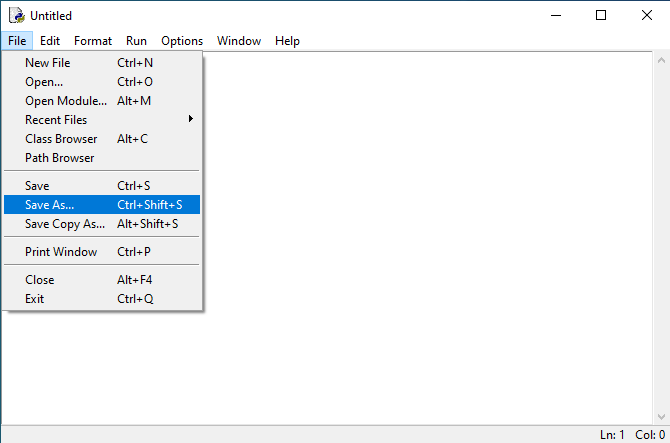
Task: Expand the Recent Files submenu
Action: coord(102,120)
